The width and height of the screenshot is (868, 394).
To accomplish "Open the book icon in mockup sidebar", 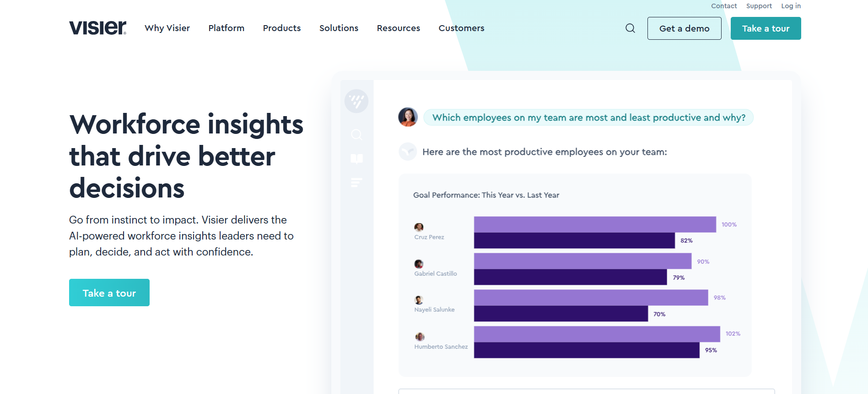I will (x=356, y=159).
